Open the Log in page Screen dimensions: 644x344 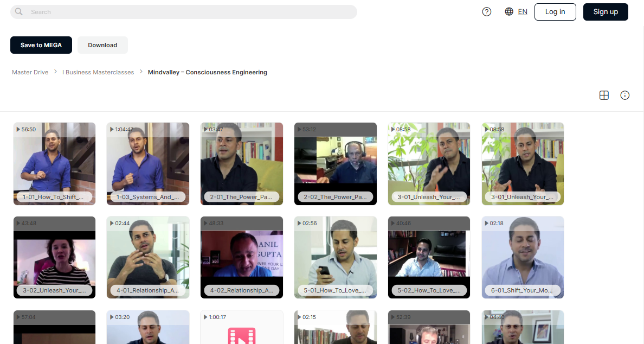pos(555,12)
